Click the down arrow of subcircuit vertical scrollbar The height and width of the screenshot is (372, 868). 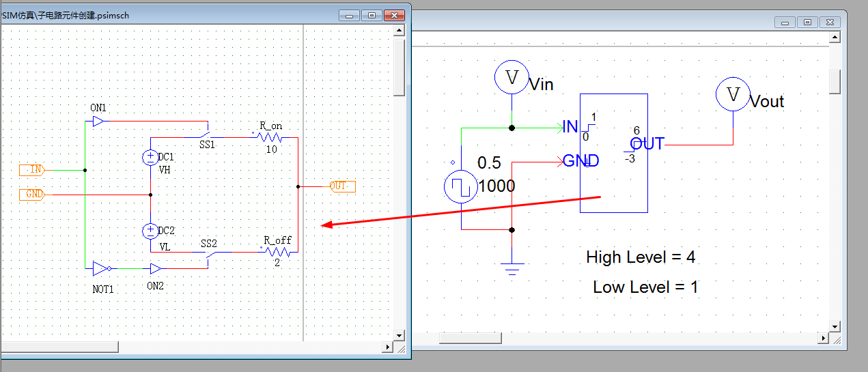coord(400,335)
